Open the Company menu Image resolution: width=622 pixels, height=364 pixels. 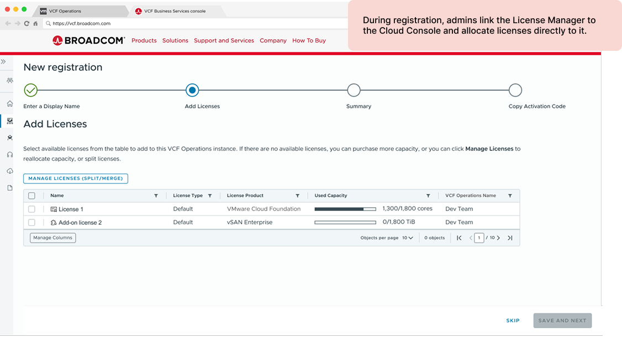click(x=273, y=40)
